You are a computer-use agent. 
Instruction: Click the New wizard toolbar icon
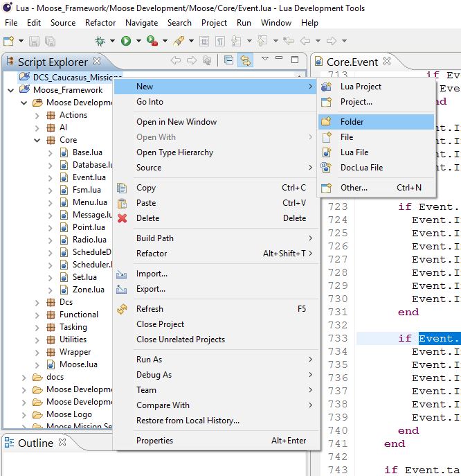[8, 42]
